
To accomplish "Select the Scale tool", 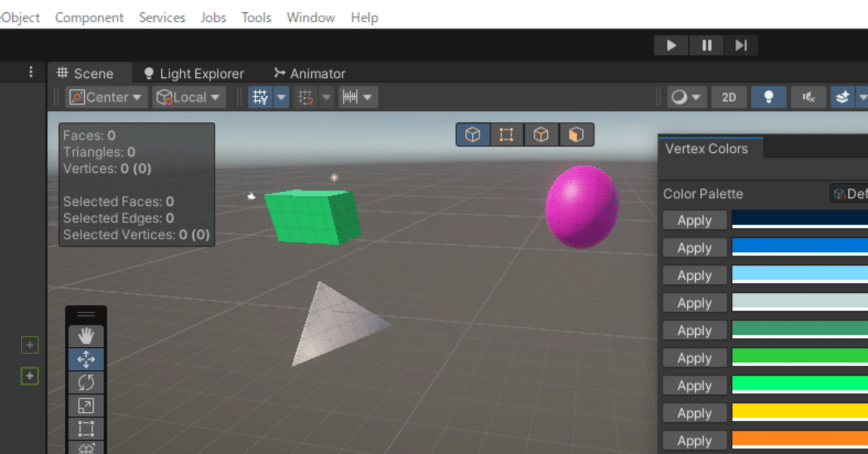I will click(85, 405).
